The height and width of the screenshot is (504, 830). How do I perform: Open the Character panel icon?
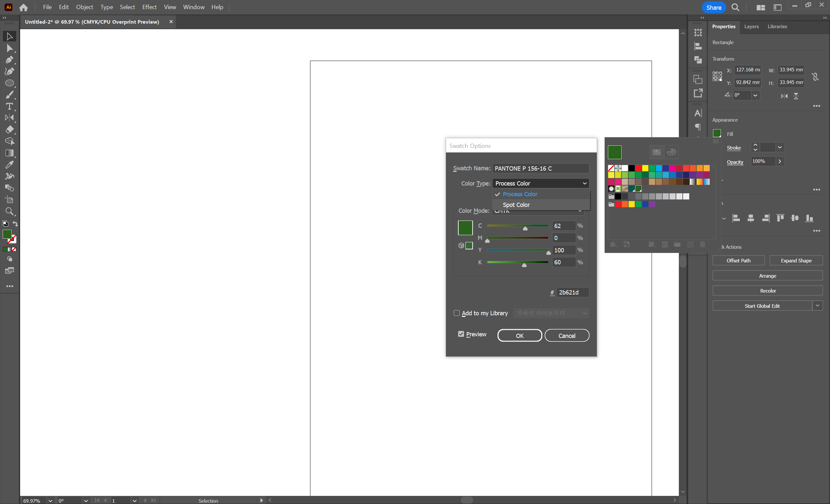point(698,113)
